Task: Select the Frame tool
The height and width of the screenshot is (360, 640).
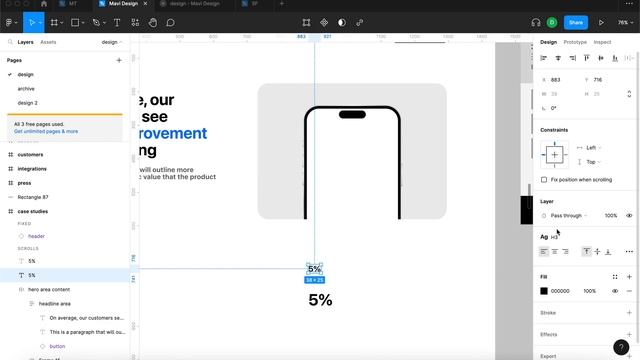Action: 54,22
